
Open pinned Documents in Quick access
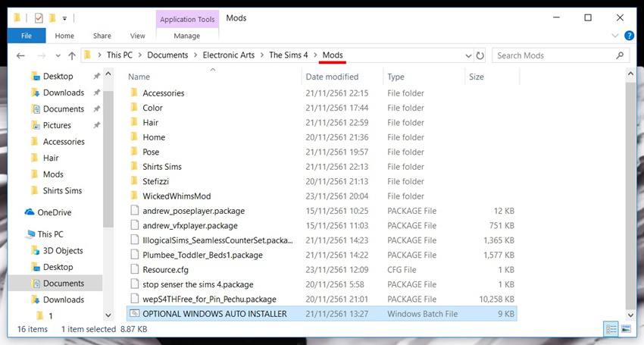coord(63,109)
